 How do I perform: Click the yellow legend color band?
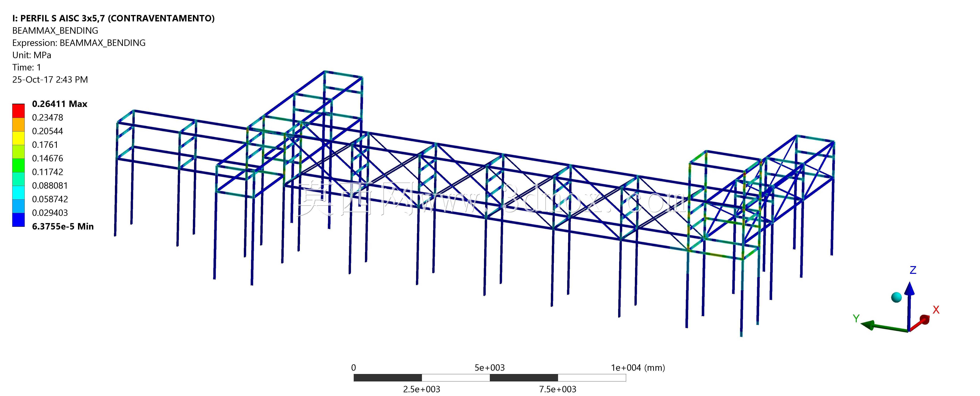click(18, 138)
